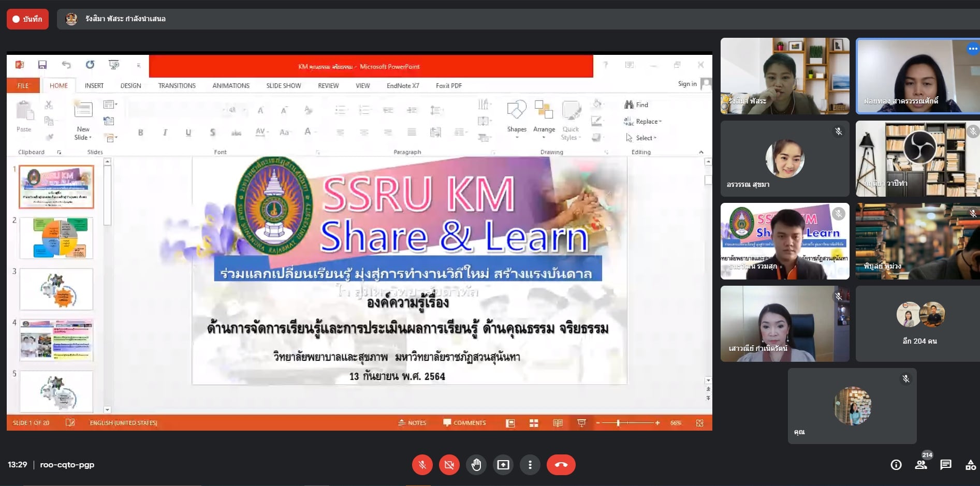The height and width of the screenshot is (486, 980).
Task: Show everyone via the people icon
Action: point(921,465)
